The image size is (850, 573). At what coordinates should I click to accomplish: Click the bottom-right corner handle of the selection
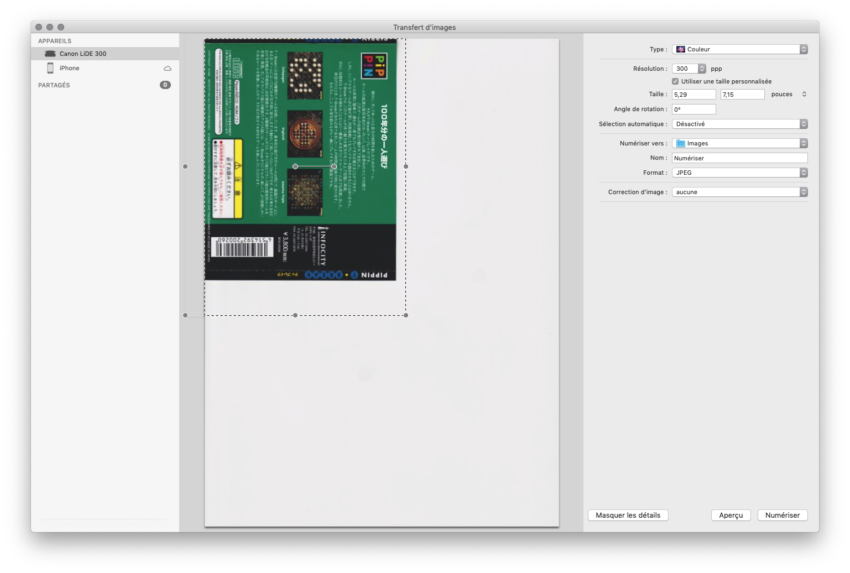[x=406, y=315]
